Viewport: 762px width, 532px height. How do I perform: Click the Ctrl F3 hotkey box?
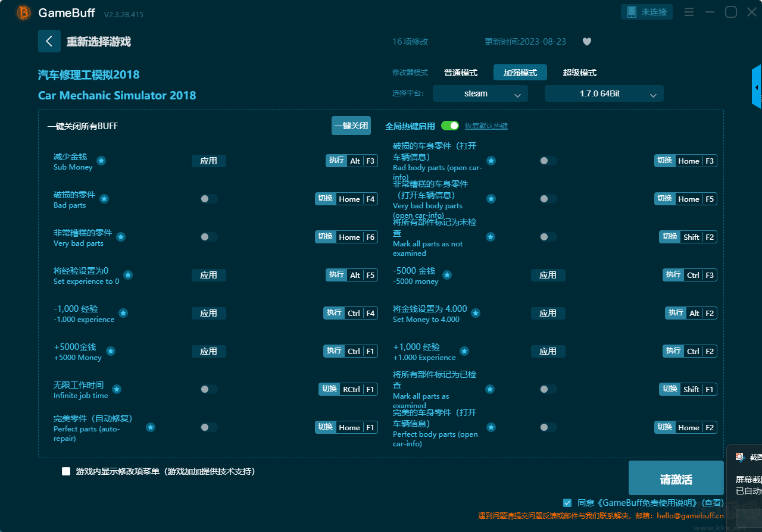(x=690, y=275)
